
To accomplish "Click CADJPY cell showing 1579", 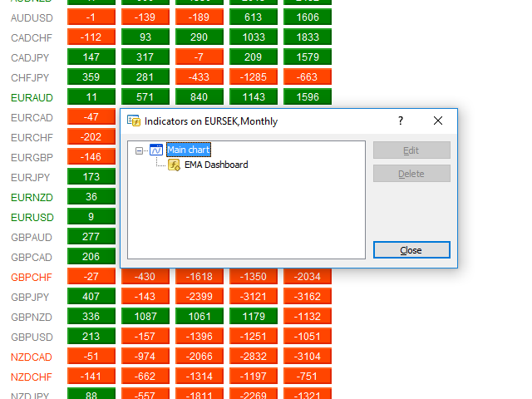I will click(x=308, y=57).
